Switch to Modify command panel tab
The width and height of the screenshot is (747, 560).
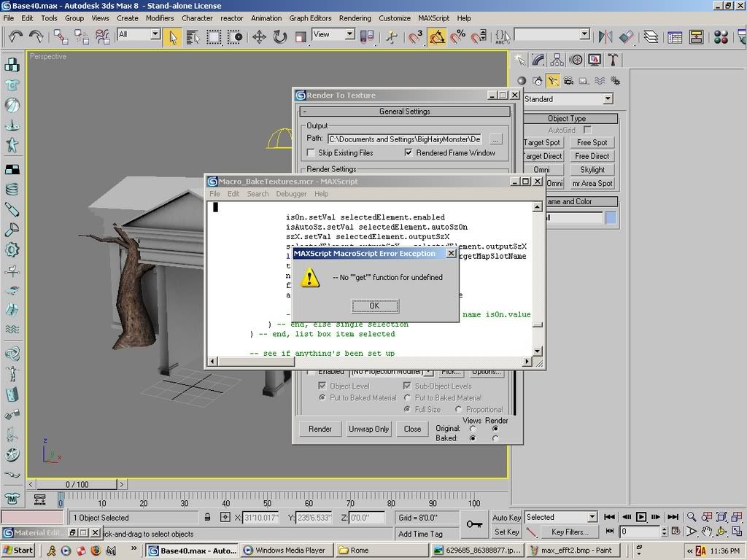tap(538, 60)
